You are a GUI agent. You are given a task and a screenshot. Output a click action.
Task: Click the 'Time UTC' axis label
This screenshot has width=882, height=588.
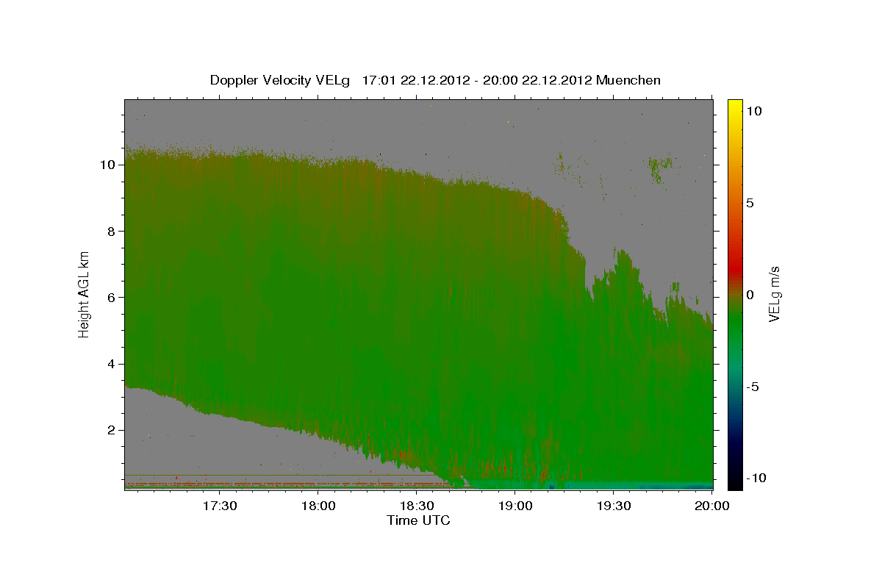[x=418, y=520]
